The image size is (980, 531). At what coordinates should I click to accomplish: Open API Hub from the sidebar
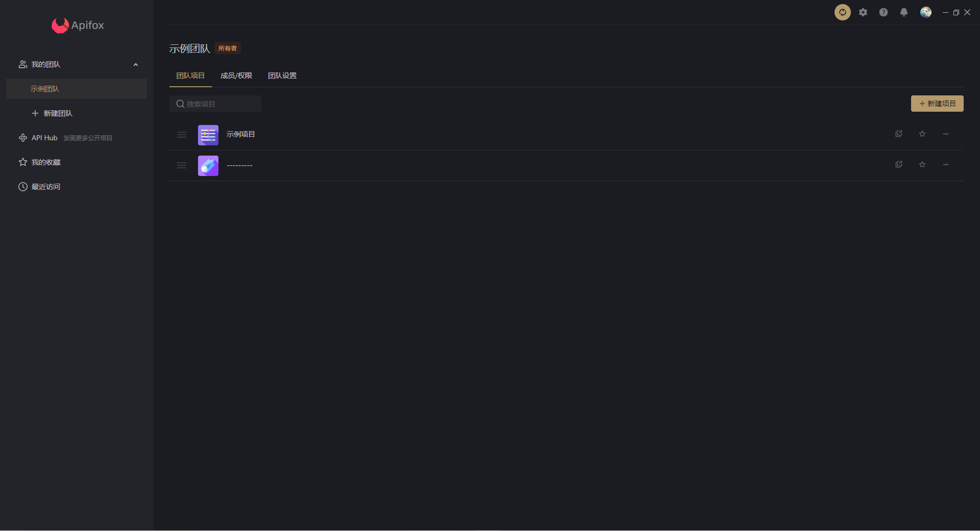click(x=44, y=138)
